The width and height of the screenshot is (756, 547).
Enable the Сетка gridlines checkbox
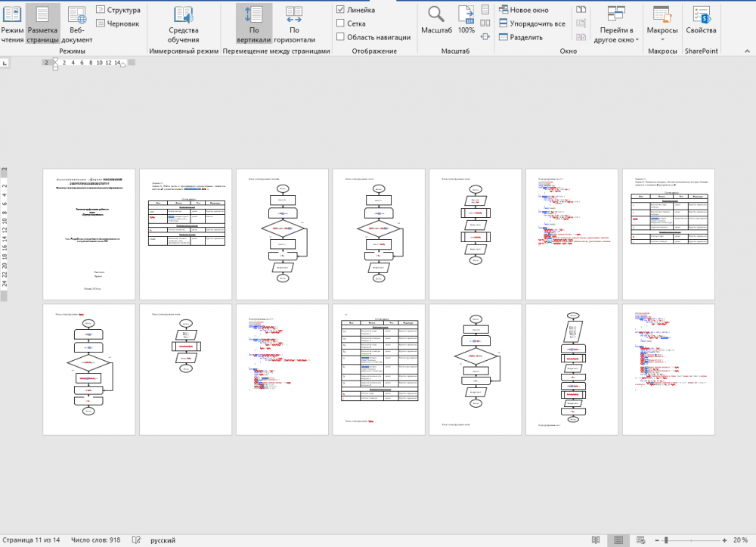click(341, 23)
